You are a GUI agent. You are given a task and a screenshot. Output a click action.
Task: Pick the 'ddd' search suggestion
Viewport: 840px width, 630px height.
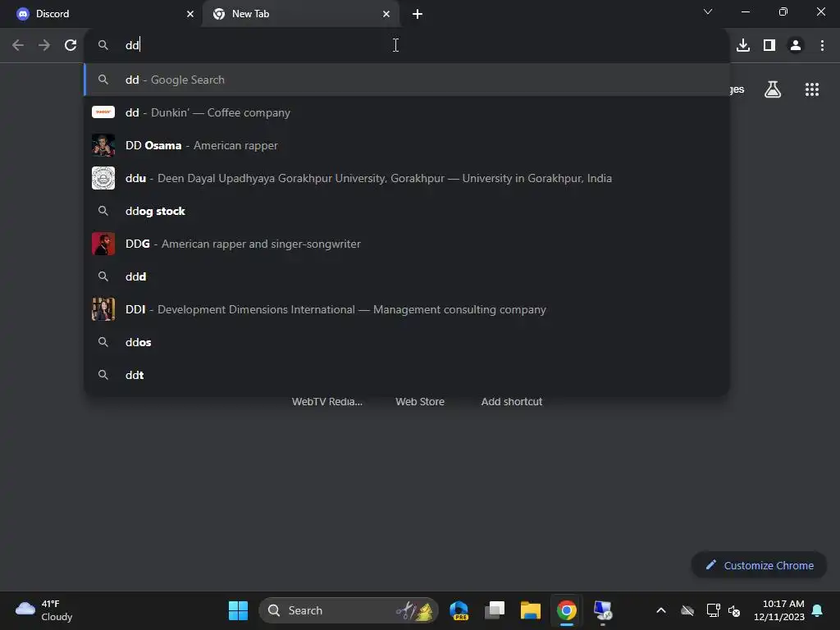coord(407,276)
